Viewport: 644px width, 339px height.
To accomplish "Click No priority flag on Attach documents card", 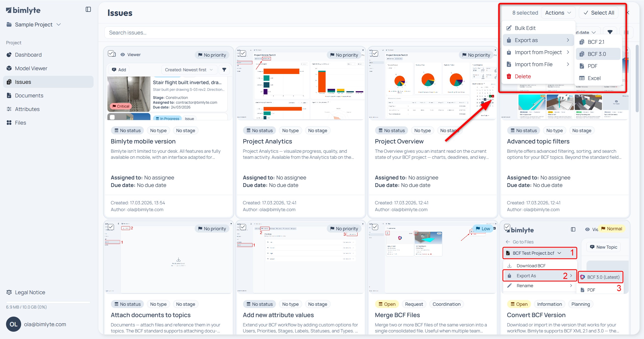I will [x=212, y=229].
